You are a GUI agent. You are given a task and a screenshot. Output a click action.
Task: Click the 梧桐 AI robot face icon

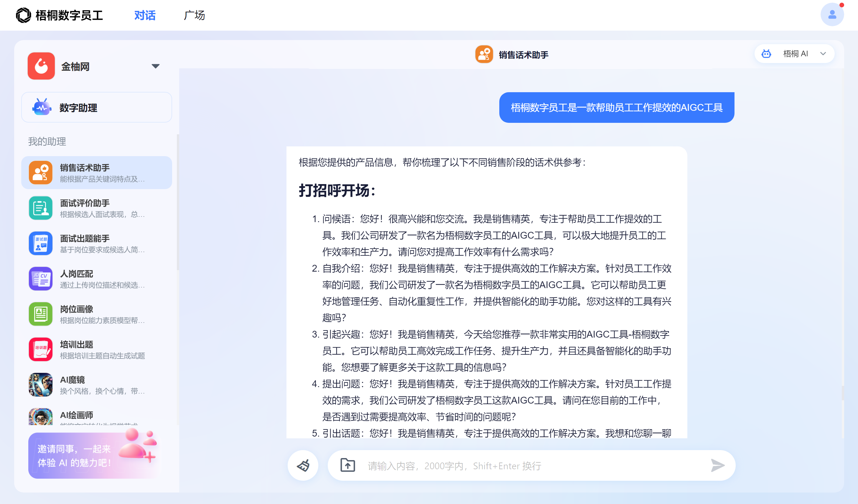coord(766,54)
